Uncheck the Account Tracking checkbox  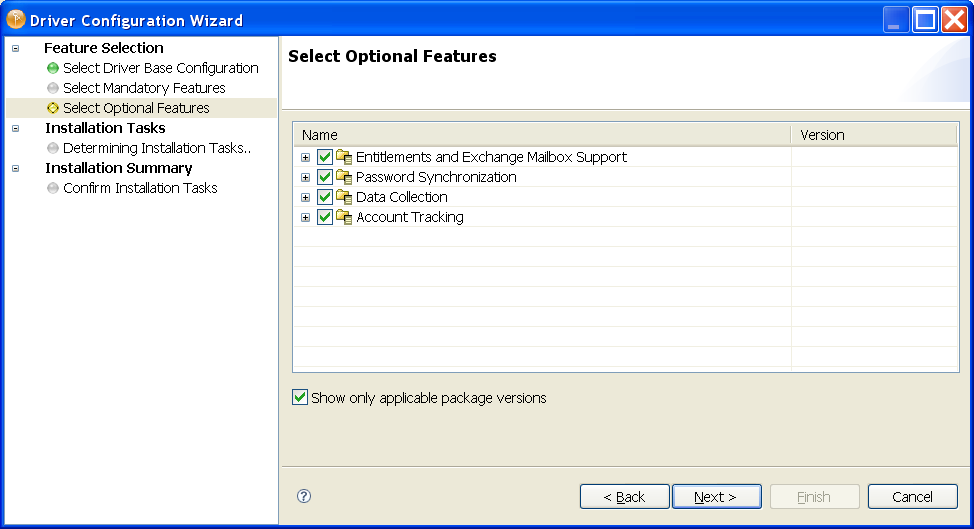click(325, 217)
